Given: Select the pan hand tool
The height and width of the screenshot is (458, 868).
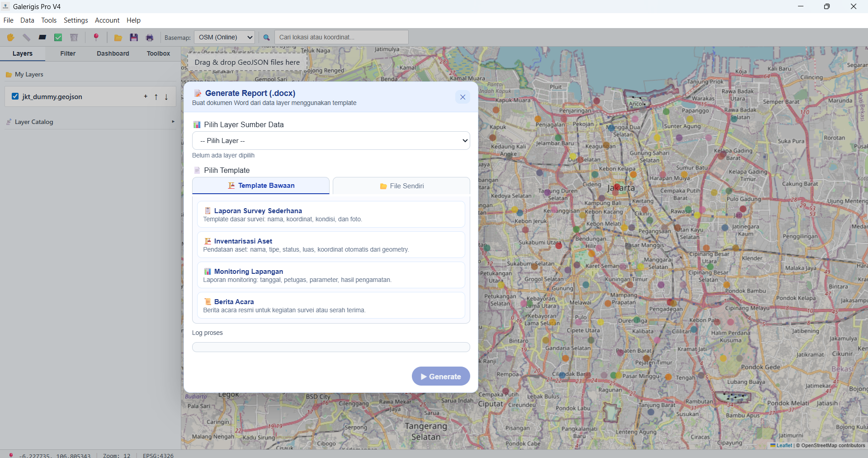Looking at the screenshot, I should 10,38.
